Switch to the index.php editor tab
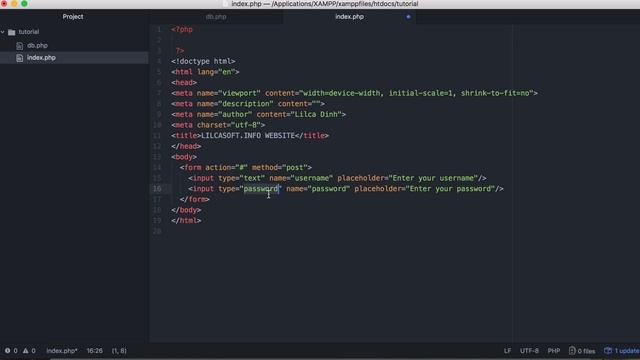Image resolution: width=640 pixels, height=360 pixels. tap(349, 17)
